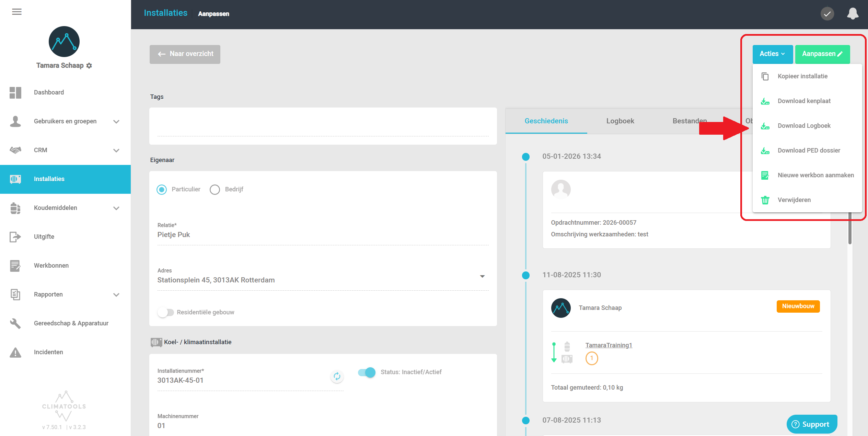Select Download PED dossier menu item
This screenshot has width=868, height=436.
[809, 150]
